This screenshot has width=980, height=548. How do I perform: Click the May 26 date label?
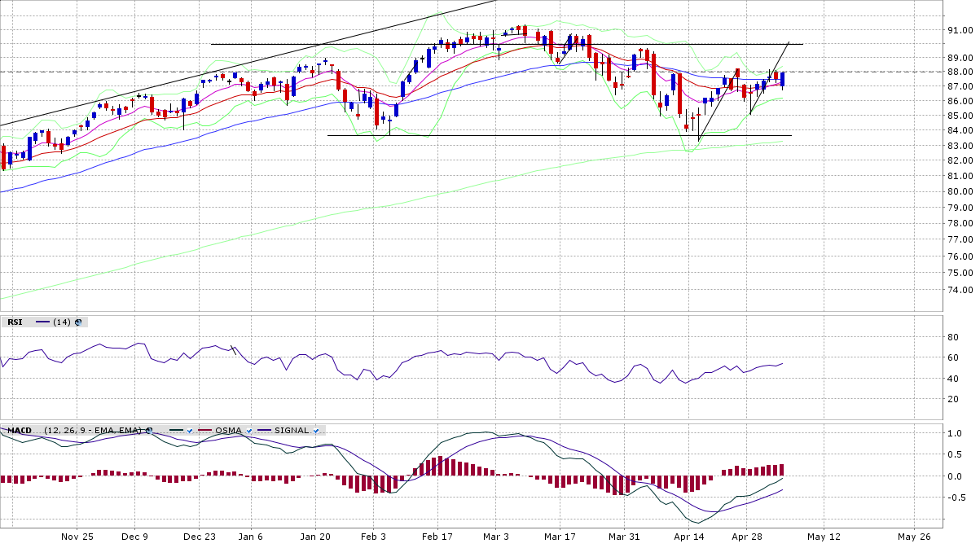pyautogui.click(x=913, y=537)
